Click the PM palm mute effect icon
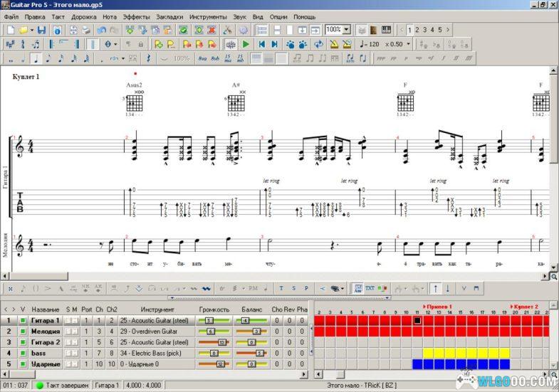The image size is (559, 392). click(x=253, y=288)
